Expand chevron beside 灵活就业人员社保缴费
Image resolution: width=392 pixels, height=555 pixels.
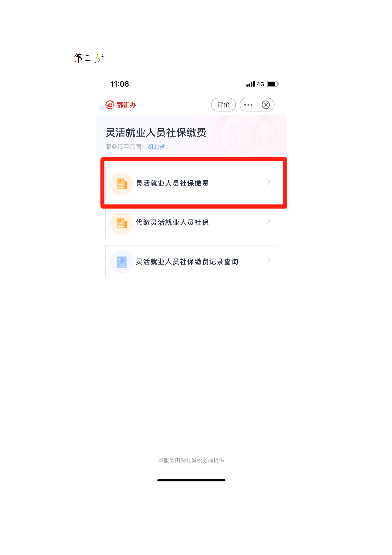268,182
